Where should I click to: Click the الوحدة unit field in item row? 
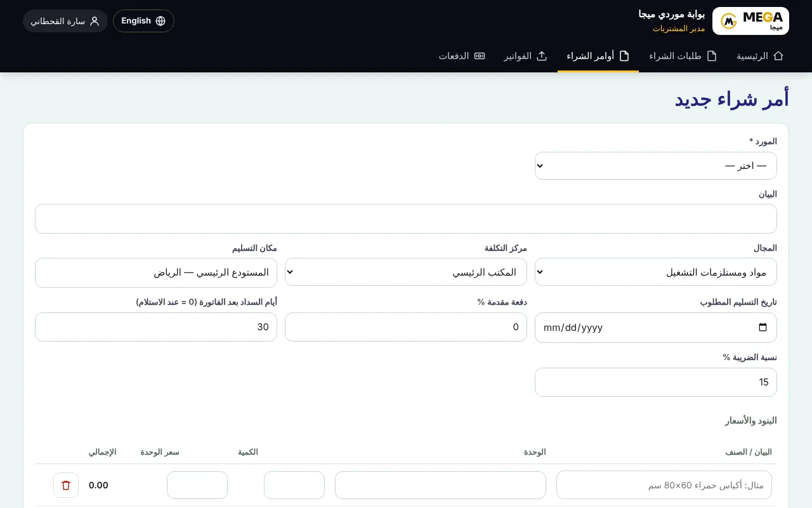point(440,485)
